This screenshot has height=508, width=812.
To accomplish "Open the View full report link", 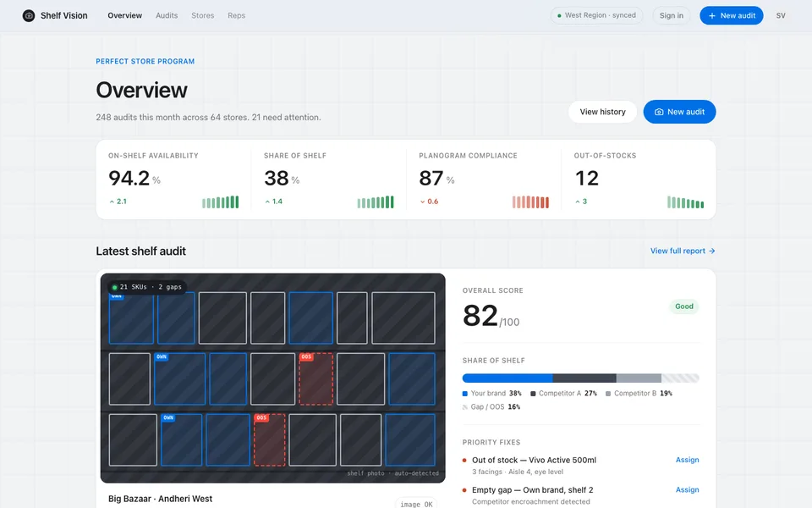I will tap(683, 251).
